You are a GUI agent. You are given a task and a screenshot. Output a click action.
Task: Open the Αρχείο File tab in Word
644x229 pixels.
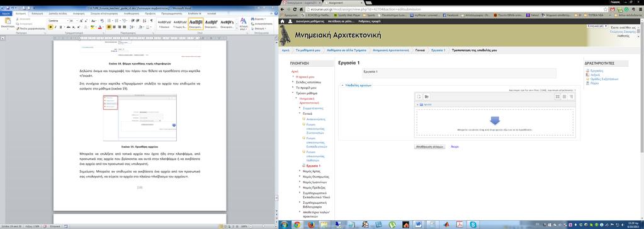tap(6, 14)
